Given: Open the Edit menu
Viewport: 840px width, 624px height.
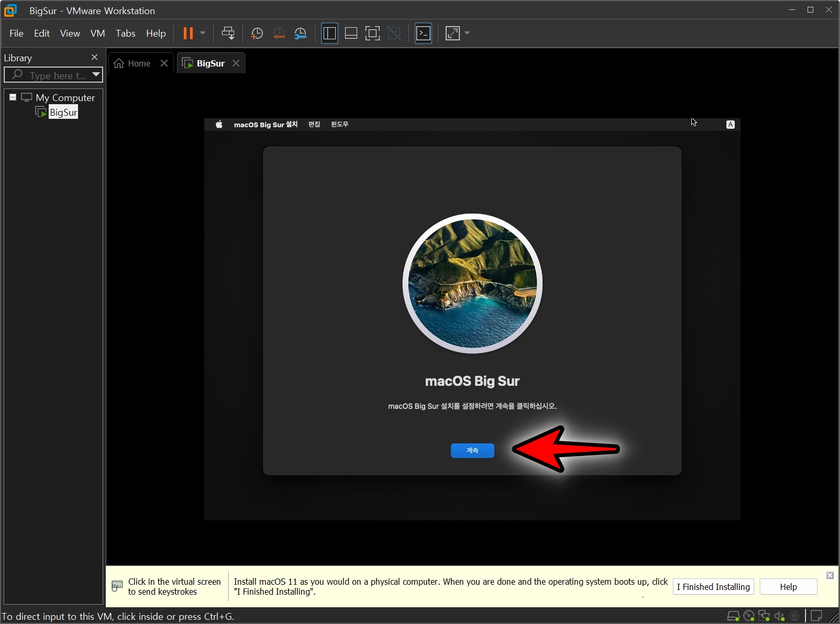Looking at the screenshot, I should [42, 34].
